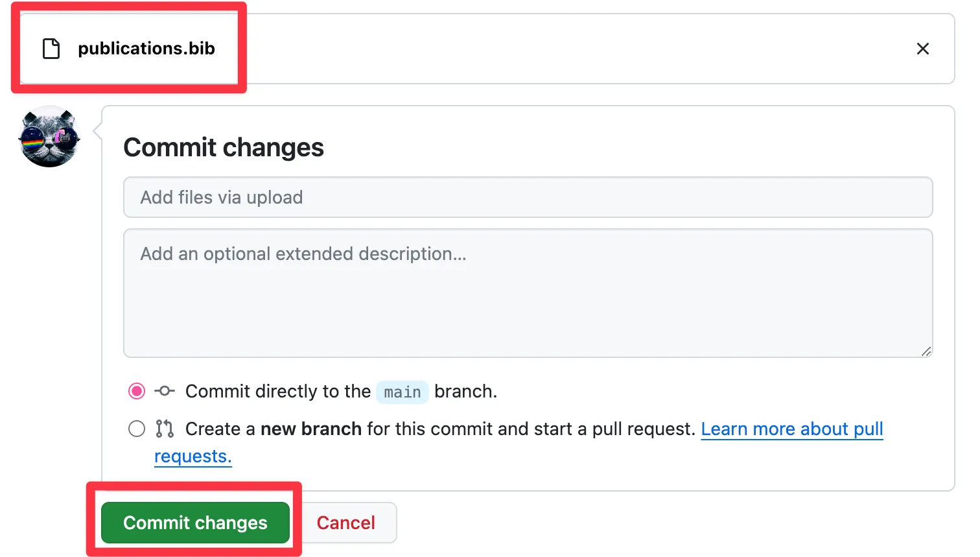Click the commit branch icon beside the main option
This screenshot has width=980, height=557.
click(x=164, y=391)
